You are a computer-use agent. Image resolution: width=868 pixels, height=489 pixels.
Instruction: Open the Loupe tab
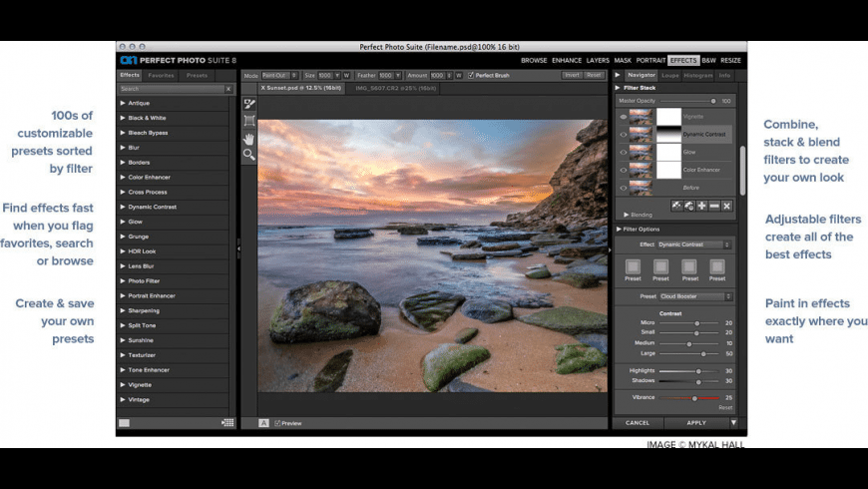coord(669,75)
